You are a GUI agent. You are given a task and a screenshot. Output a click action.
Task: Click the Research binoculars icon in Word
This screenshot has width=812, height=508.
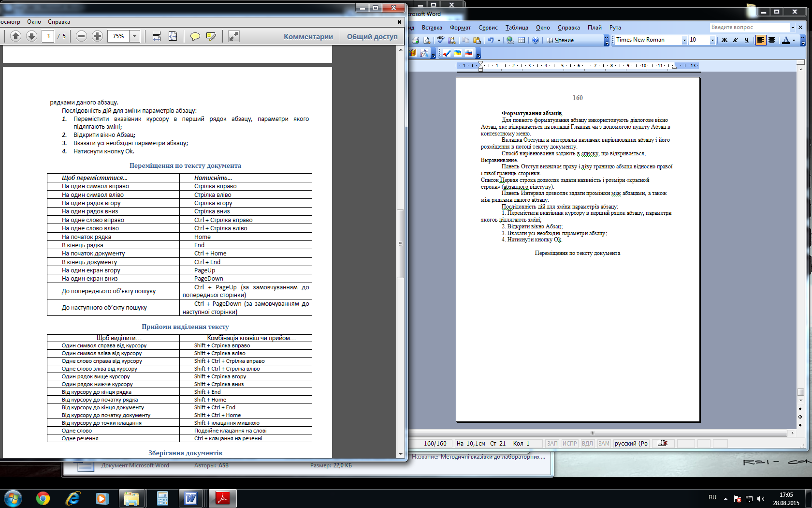451,40
